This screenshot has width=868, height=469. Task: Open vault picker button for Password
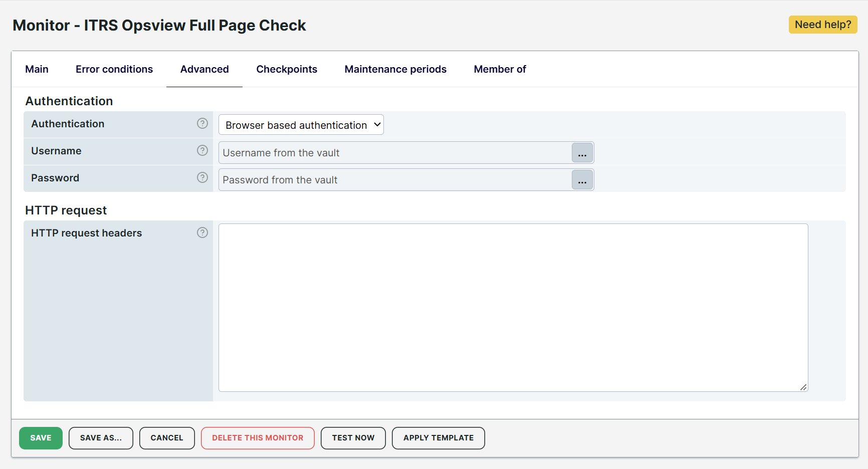582,180
